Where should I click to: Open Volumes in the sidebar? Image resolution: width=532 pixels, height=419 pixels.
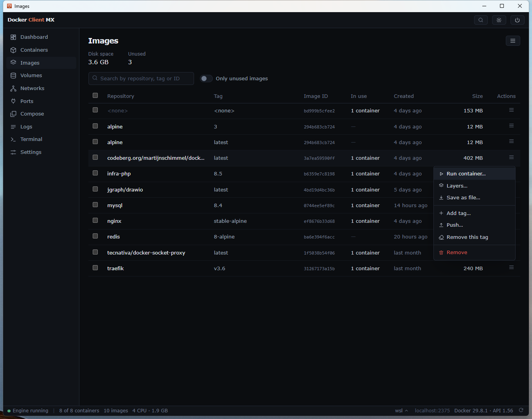point(41,75)
